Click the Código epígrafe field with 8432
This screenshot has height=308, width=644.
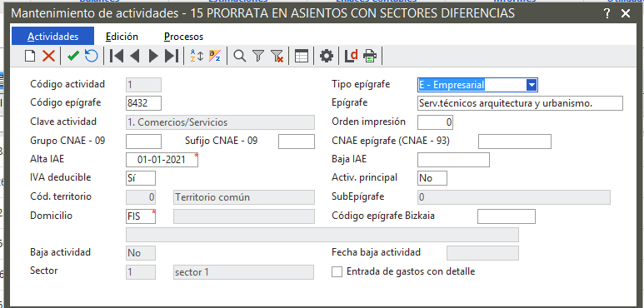click(x=144, y=103)
